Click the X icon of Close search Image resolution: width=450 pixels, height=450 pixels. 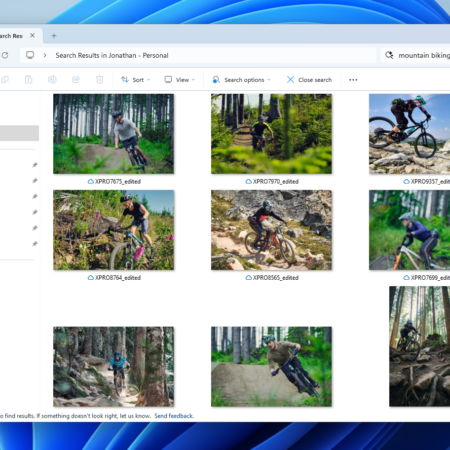click(290, 80)
